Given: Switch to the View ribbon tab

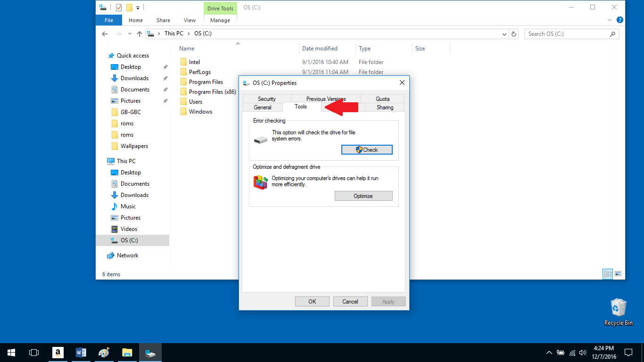Looking at the screenshot, I should 190,20.
